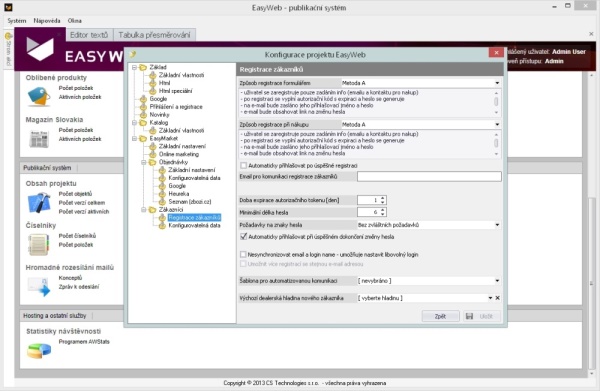Switch to Editor textů tab
600x391 pixels.
[89, 35]
